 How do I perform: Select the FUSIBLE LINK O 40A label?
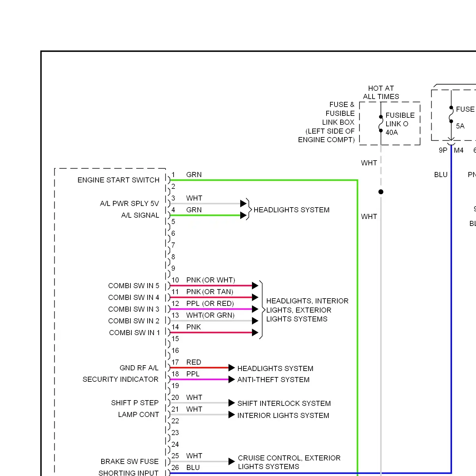point(400,124)
